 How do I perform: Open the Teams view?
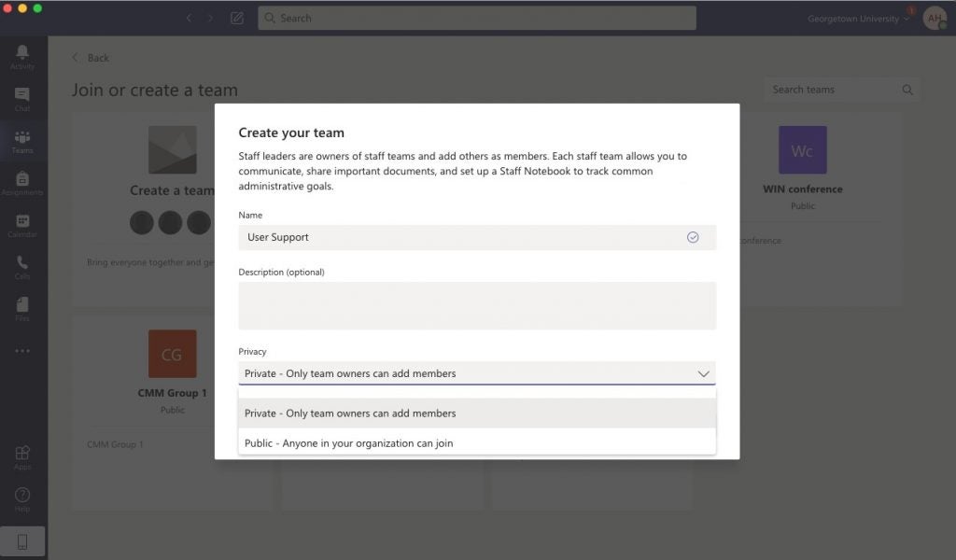22,142
